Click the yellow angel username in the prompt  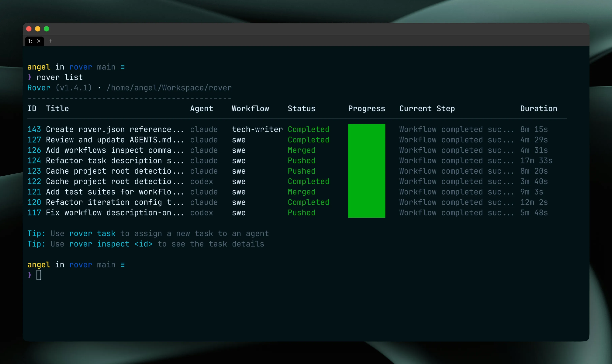coord(38,67)
